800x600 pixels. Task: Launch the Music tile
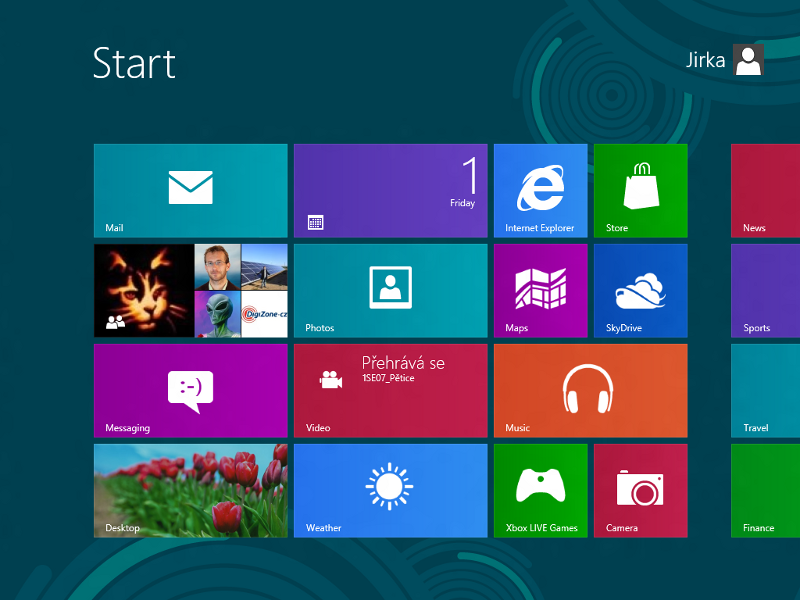coord(590,390)
